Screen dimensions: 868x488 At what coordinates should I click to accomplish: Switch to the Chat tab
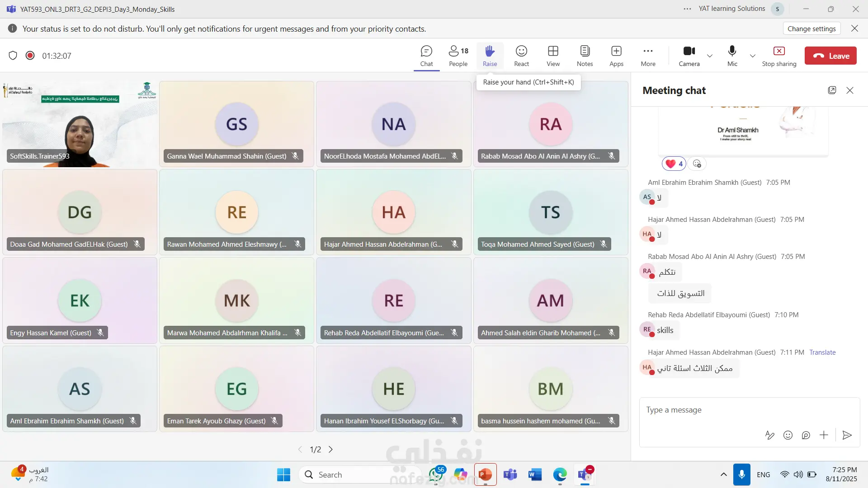coord(426,56)
